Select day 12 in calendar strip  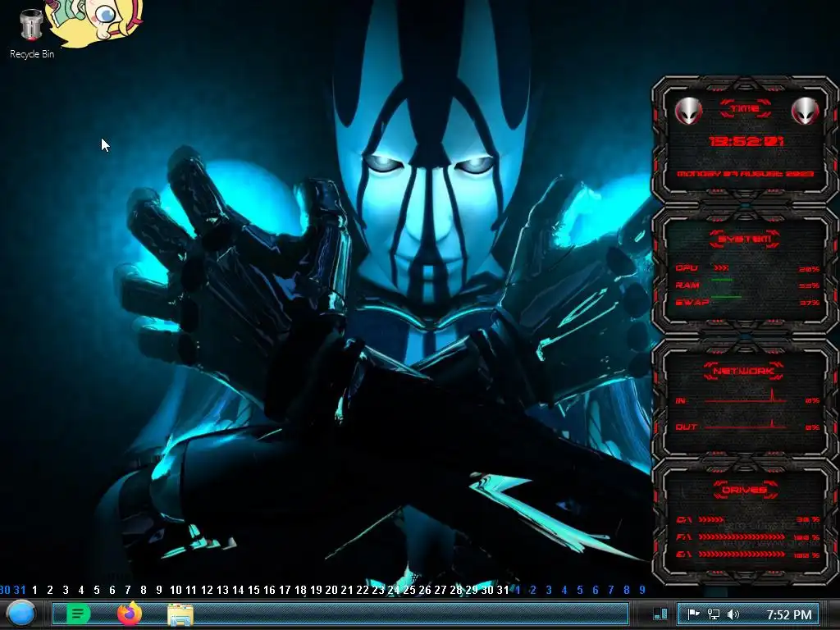[x=207, y=590]
